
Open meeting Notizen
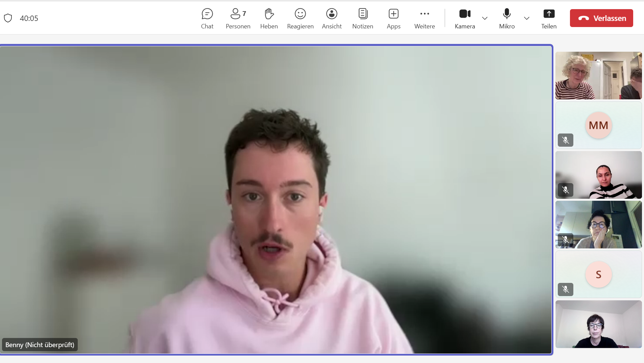(x=362, y=18)
